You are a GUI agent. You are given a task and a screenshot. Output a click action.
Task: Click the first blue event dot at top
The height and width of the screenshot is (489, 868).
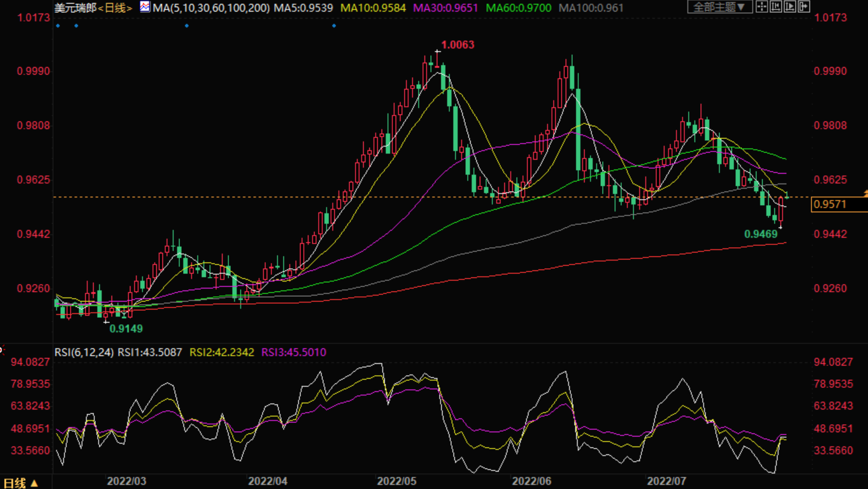click(x=58, y=26)
